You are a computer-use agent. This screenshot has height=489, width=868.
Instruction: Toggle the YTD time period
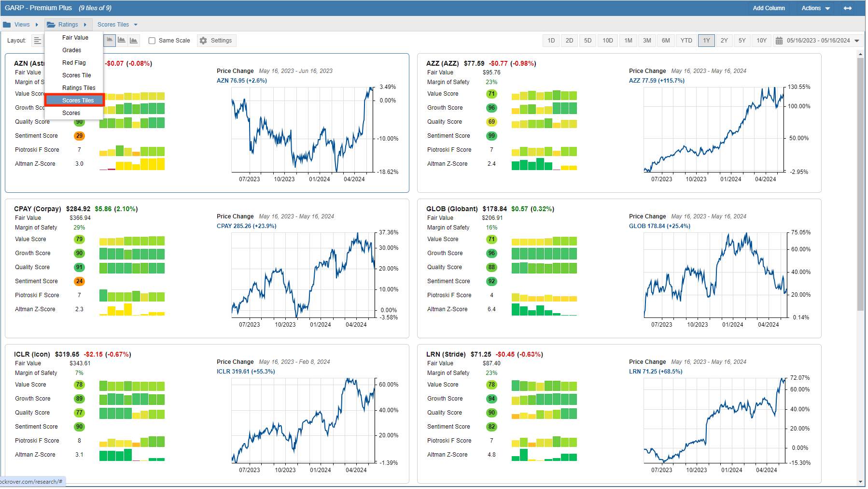click(x=686, y=41)
